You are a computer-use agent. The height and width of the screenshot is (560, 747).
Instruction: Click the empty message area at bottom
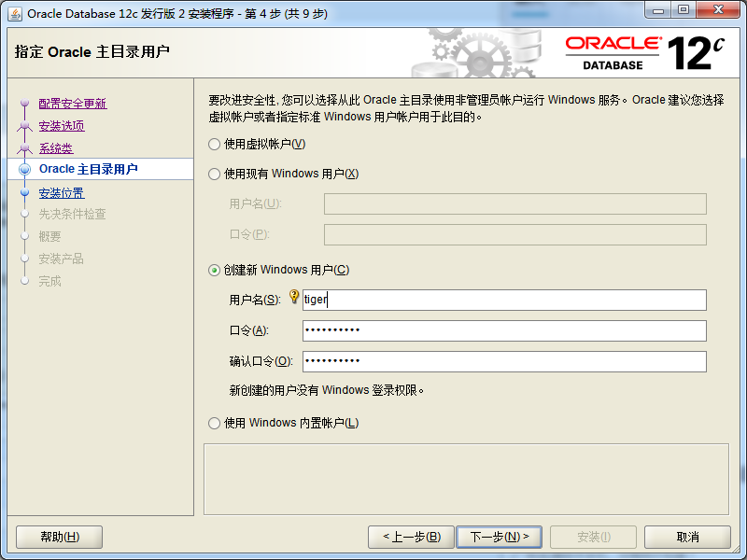click(466, 479)
